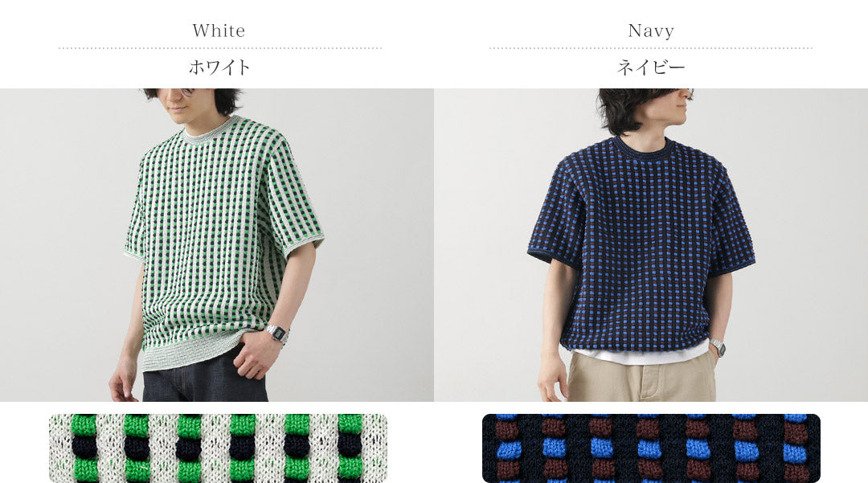The width and height of the screenshot is (868, 483).
Task: Click the dark denim jeans
Action: (x=205, y=378)
